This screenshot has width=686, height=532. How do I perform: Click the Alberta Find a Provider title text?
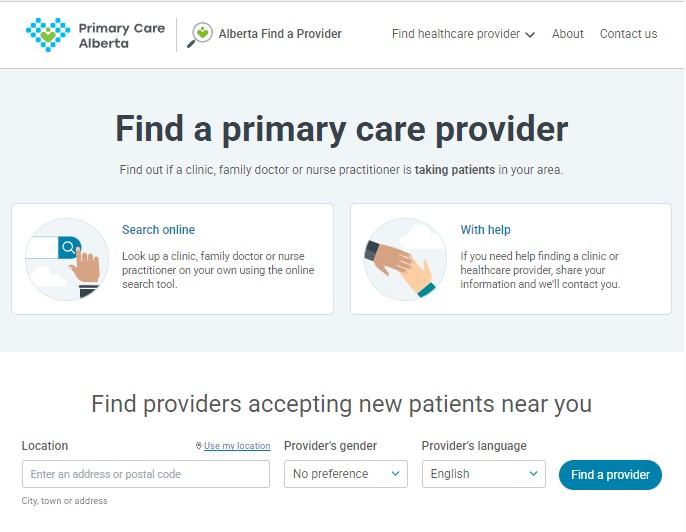point(280,34)
